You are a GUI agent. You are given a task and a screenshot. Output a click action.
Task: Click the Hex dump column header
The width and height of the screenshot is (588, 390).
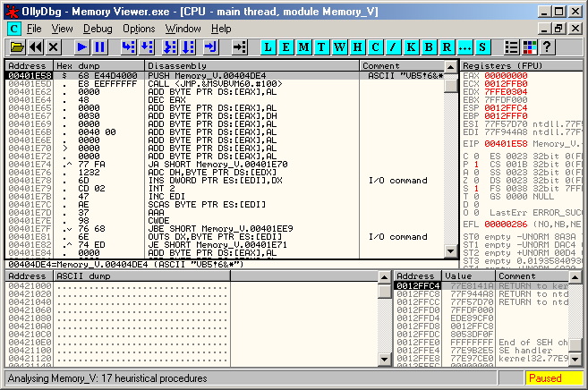pos(99,65)
